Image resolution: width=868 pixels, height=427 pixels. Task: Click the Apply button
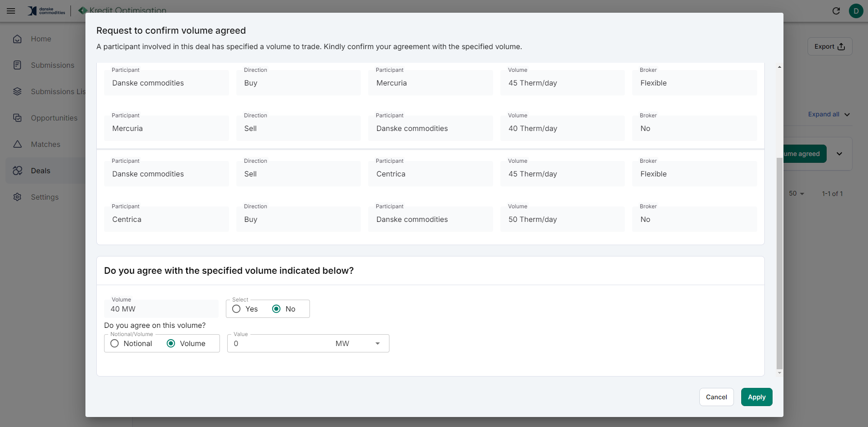[x=757, y=397]
